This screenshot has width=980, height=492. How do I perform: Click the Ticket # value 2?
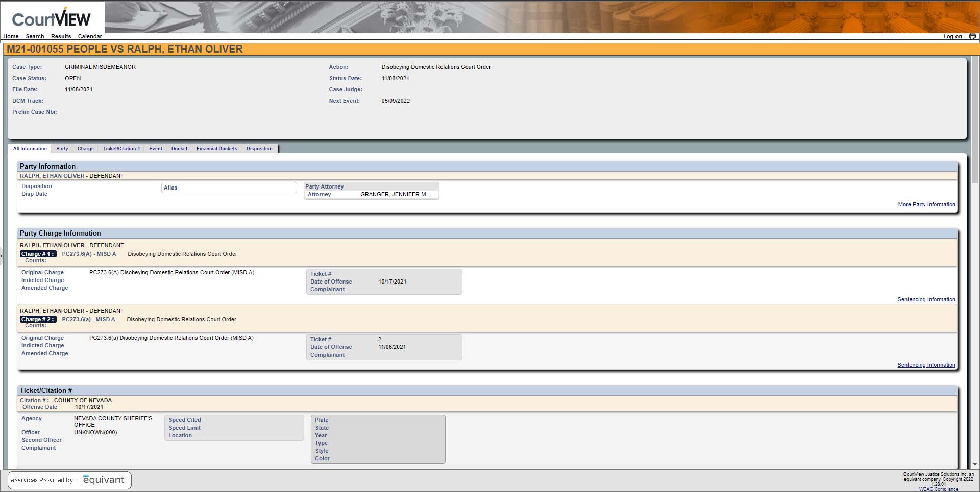click(380, 339)
